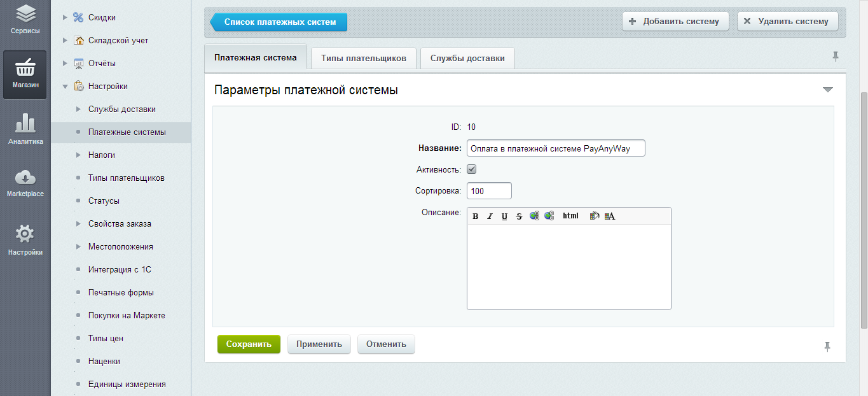The width and height of the screenshot is (868, 396).
Task: Open the Сервисы section in the sidebar
Action: [x=25, y=20]
